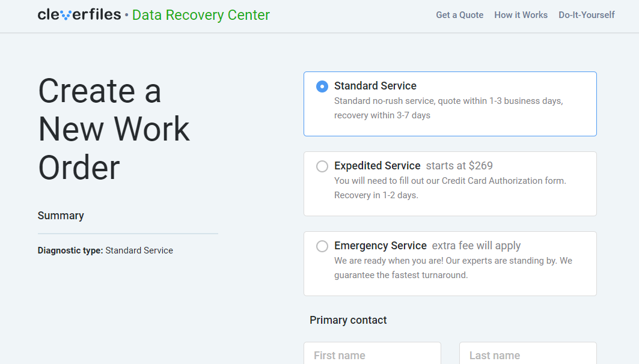The height and width of the screenshot is (364, 639).
Task: Focus the Last name input field
Action: click(528, 355)
